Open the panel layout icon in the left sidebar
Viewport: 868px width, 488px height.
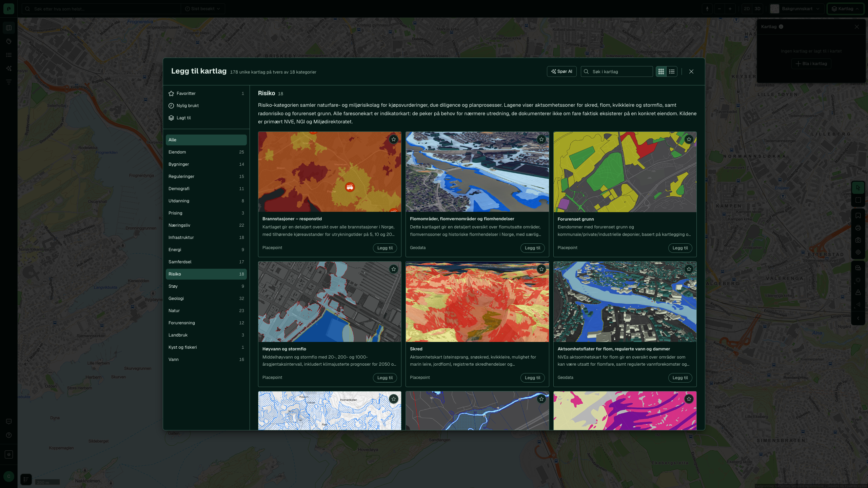[x=9, y=28]
